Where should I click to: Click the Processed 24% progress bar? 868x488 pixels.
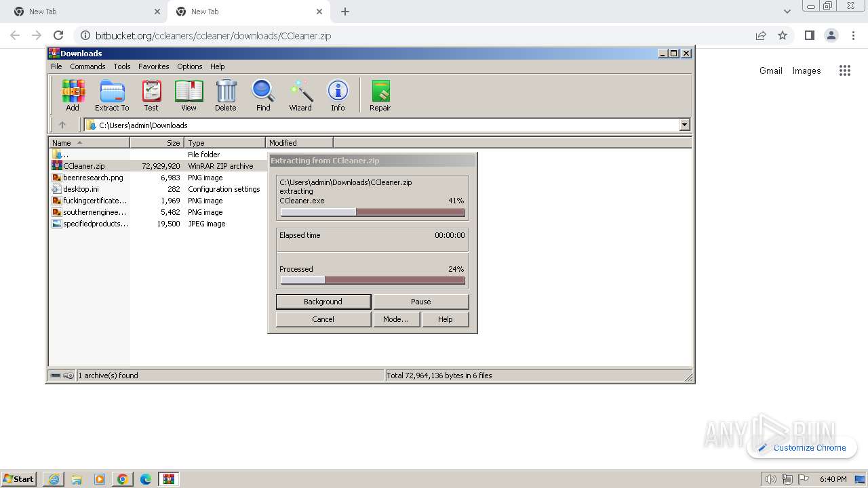[372, 280]
